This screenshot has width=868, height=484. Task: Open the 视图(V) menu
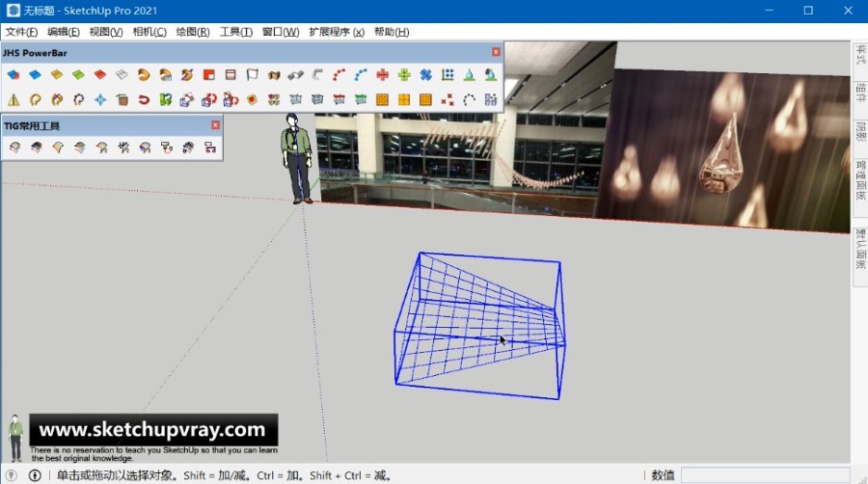pos(106,32)
